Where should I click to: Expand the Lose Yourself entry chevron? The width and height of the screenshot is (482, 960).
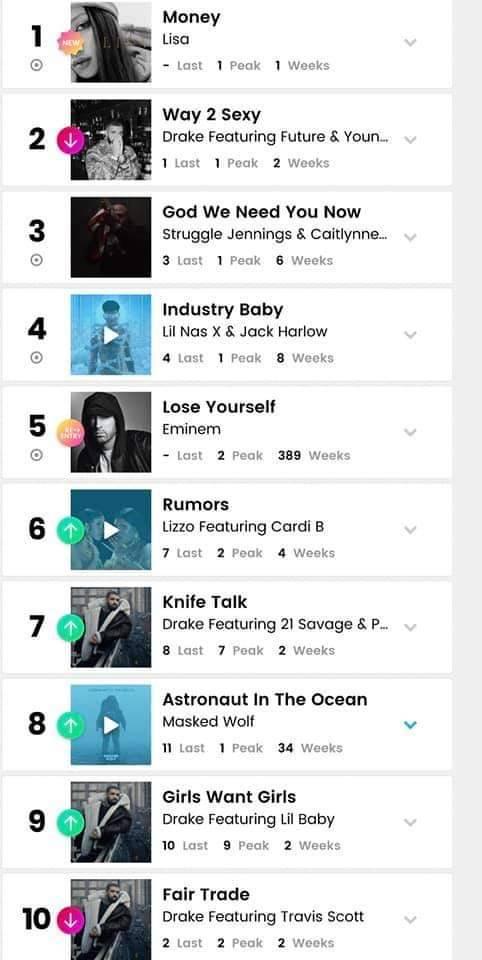point(410,432)
